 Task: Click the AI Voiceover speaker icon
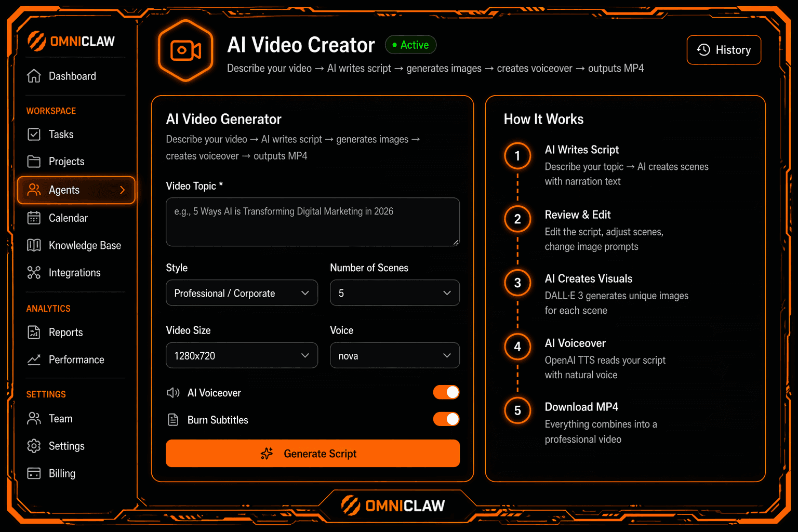(173, 393)
